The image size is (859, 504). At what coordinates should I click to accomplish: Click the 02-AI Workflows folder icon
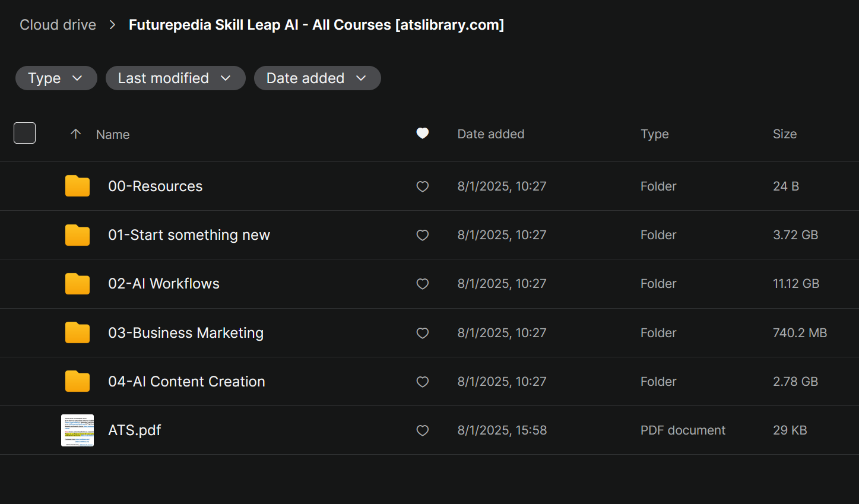[x=77, y=284]
